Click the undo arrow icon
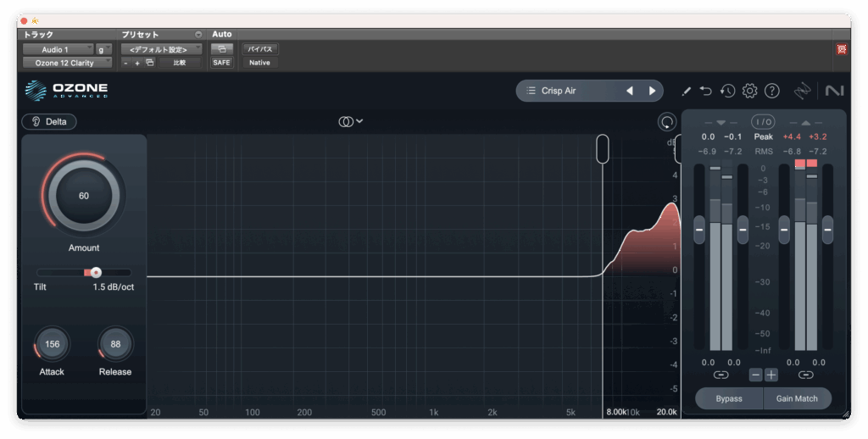Image resolution: width=868 pixels, height=439 pixels. pos(706,91)
